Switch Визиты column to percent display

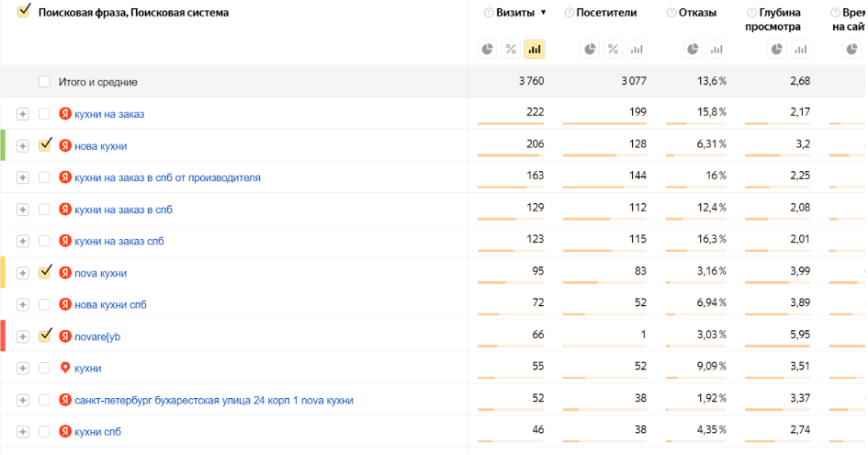click(x=511, y=49)
